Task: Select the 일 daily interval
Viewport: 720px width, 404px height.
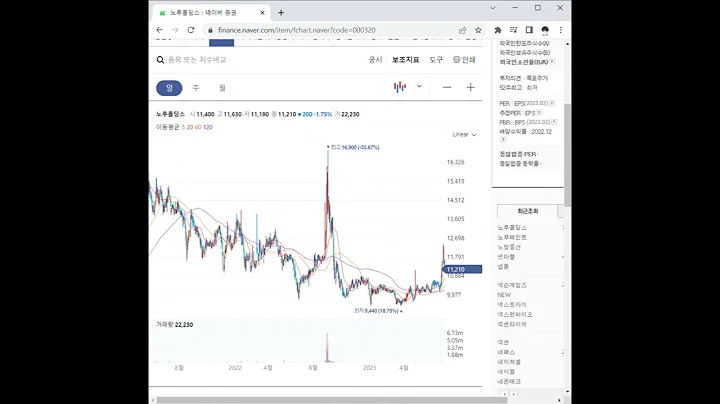Action: coord(169,88)
